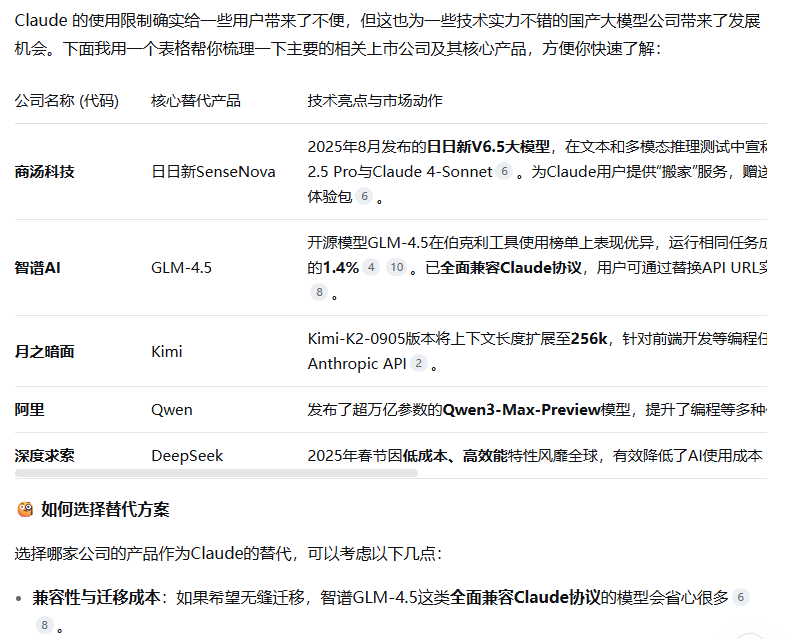This screenshot has height=639, width=794.
Task: Click the bold 兼容性与迁移成本 bullet label
Action: (x=96, y=597)
